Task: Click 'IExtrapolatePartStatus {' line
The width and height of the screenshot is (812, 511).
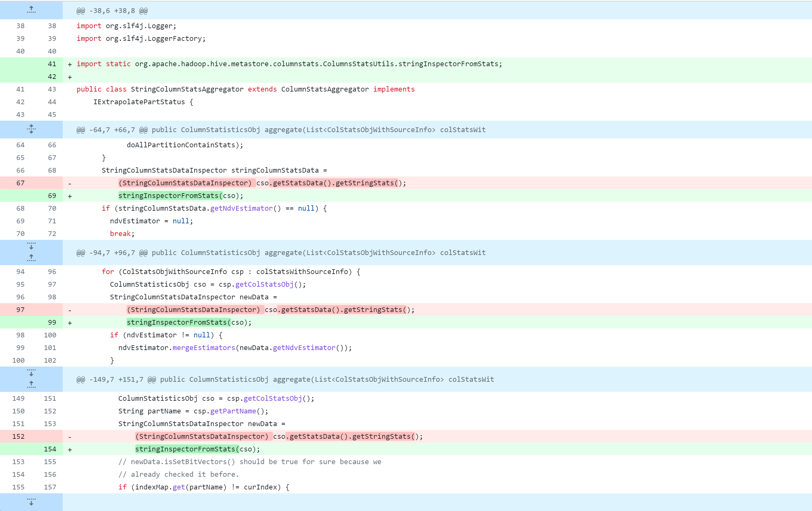Action: [143, 102]
